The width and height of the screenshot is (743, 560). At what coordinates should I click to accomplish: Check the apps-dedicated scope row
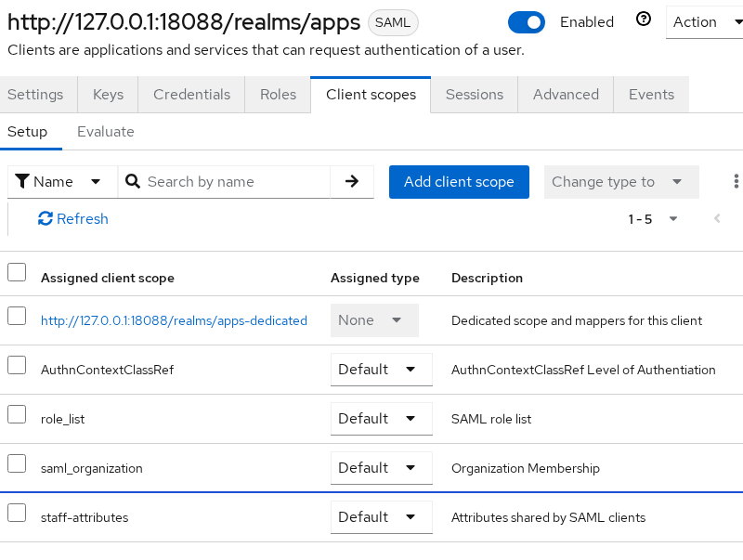pyautogui.click(x=17, y=316)
